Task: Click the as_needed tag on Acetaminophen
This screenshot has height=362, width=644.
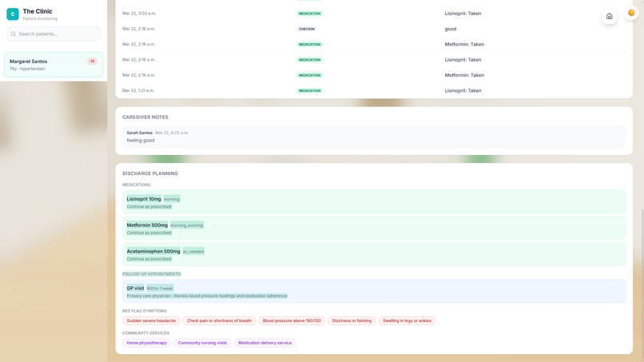Action: tap(193, 252)
